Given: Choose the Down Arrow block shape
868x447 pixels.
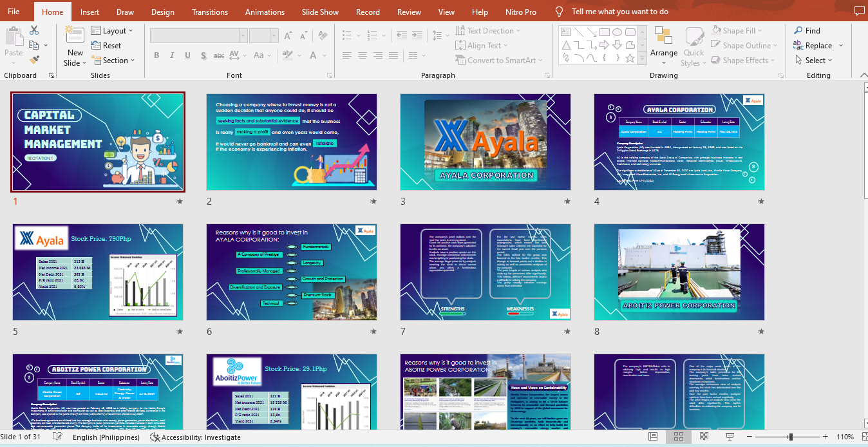Looking at the screenshot, I should tap(617, 44).
